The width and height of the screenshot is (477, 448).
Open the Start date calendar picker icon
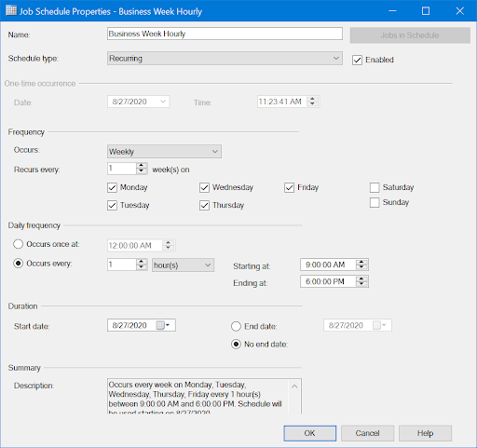click(x=160, y=325)
